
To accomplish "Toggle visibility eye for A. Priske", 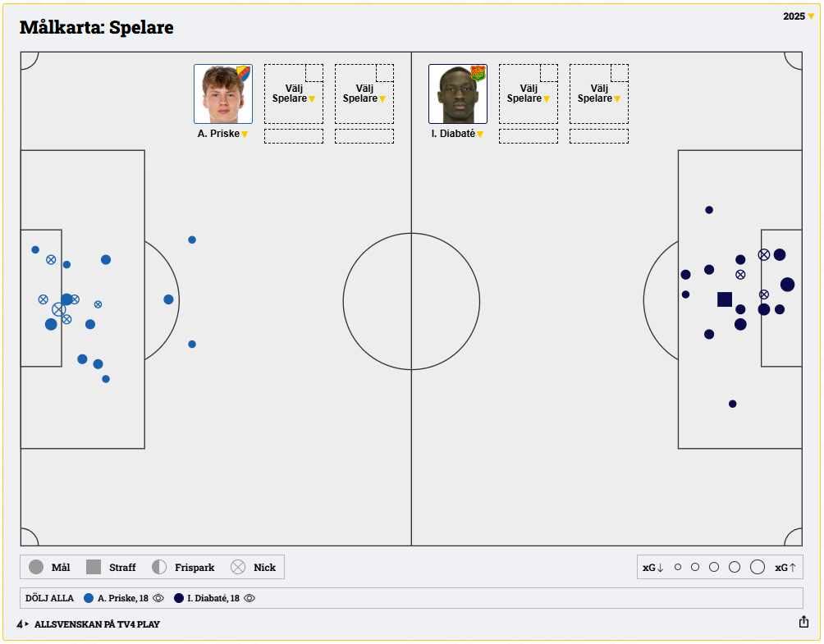I will pos(159,598).
